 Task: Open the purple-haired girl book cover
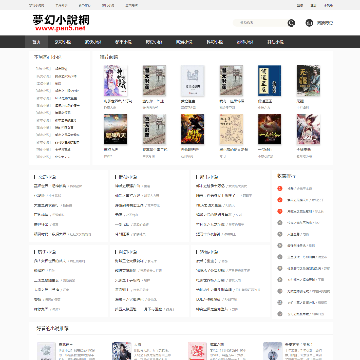coord(115,81)
